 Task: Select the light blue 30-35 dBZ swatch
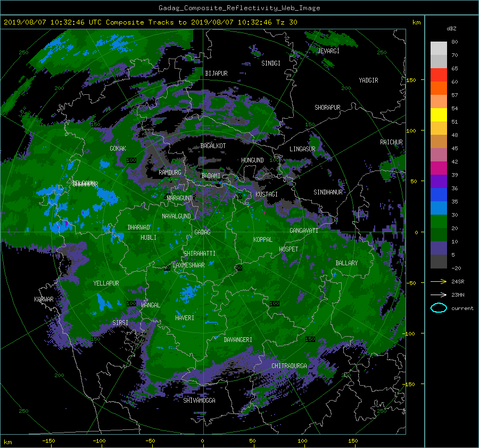pyautogui.click(x=439, y=208)
